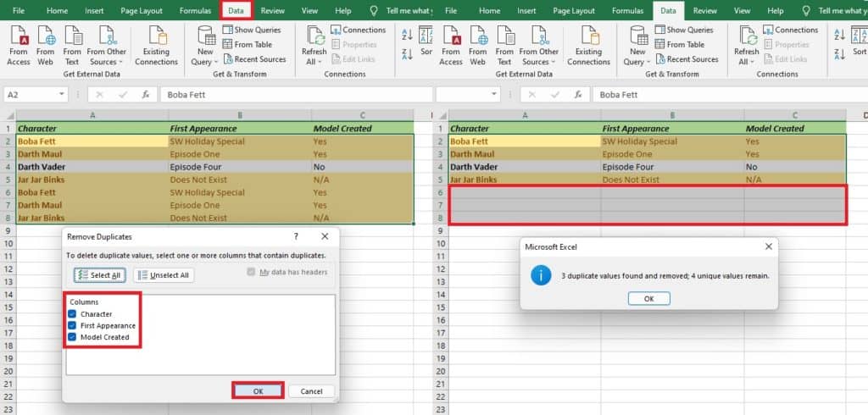Open the Formulas tab in left window
This screenshot has width=868, height=415.
[x=195, y=11]
